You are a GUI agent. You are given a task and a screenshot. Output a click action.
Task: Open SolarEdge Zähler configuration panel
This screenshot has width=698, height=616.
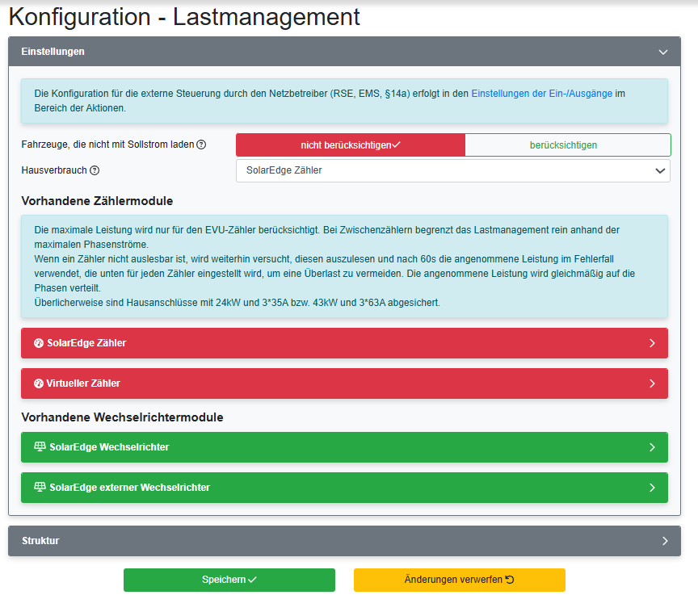click(x=344, y=342)
